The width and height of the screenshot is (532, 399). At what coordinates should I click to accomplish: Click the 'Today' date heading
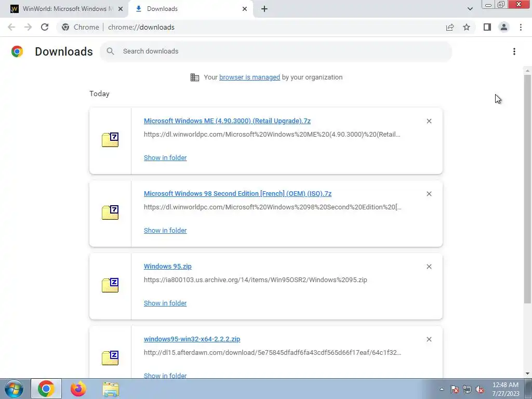[99, 94]
